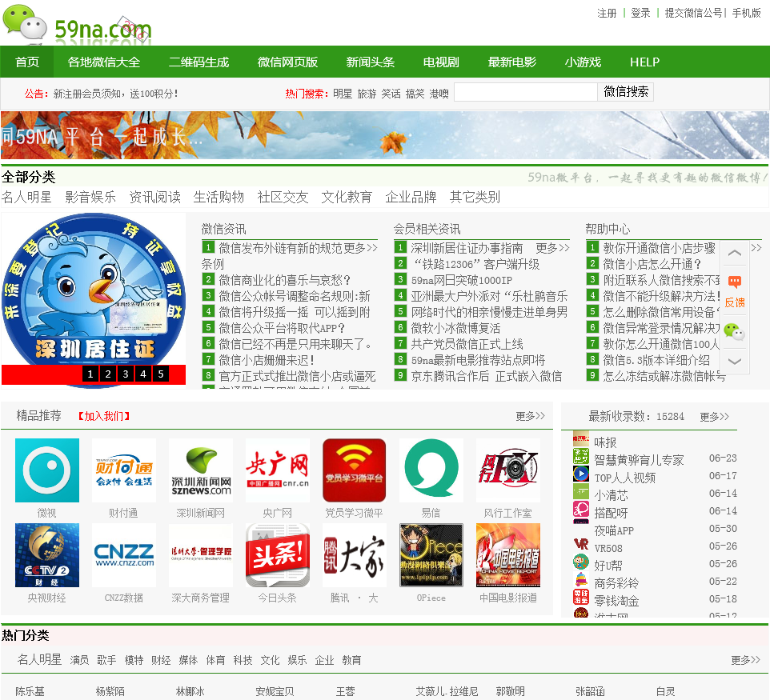Screen dimensions: 770x700
Task: Click the 登录 link at top
Action: (x=640, y=14)
